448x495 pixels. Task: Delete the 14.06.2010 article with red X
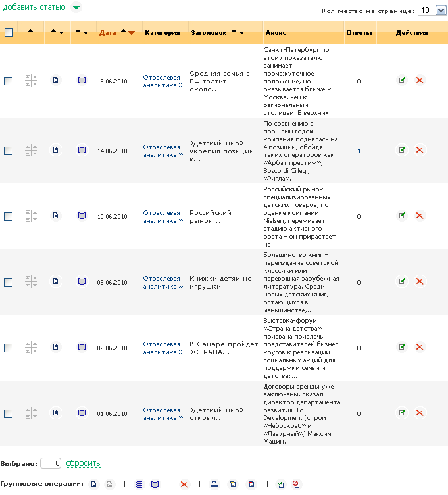[x=420, y=150]
